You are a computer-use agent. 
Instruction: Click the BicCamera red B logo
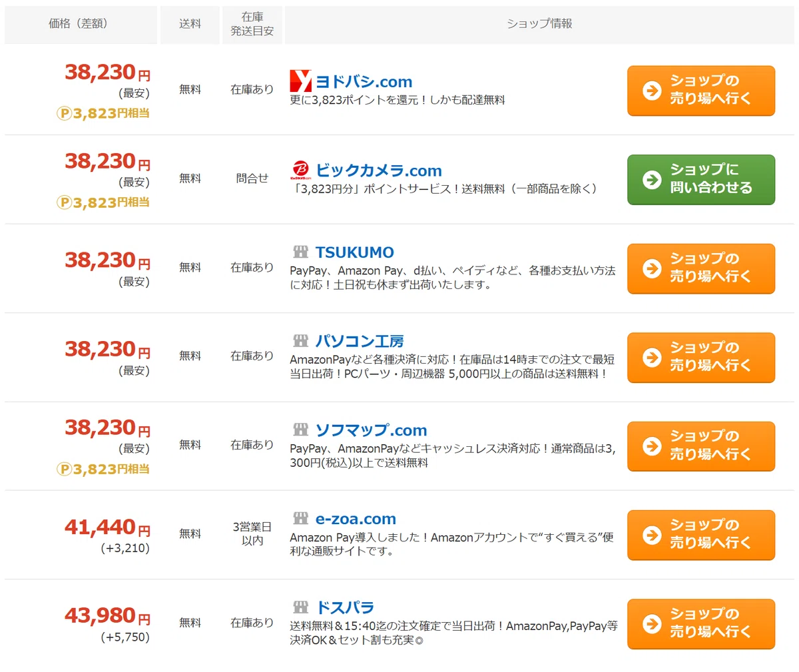click(301, 170)
